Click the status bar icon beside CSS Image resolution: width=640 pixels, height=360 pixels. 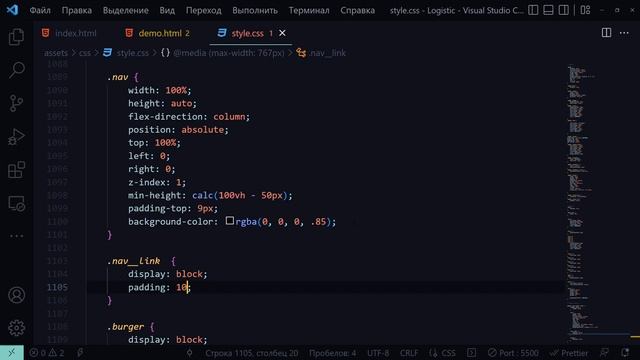coord(471,353)
